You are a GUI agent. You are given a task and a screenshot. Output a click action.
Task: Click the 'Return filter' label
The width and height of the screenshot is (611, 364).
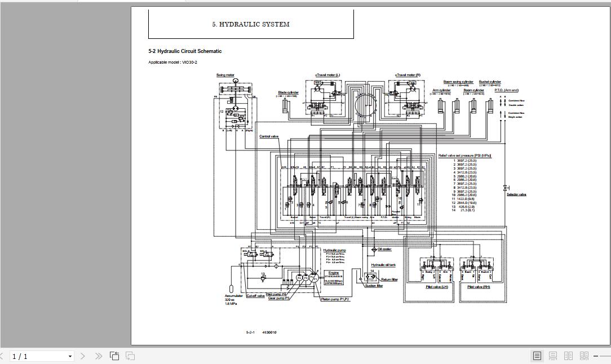point(389,279)
